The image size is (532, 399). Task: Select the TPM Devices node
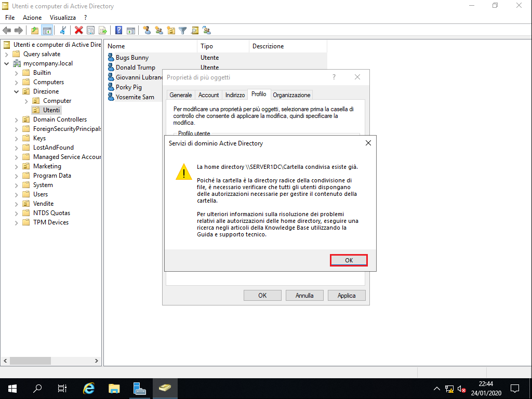pyautogui.click(x=51, y=222)
